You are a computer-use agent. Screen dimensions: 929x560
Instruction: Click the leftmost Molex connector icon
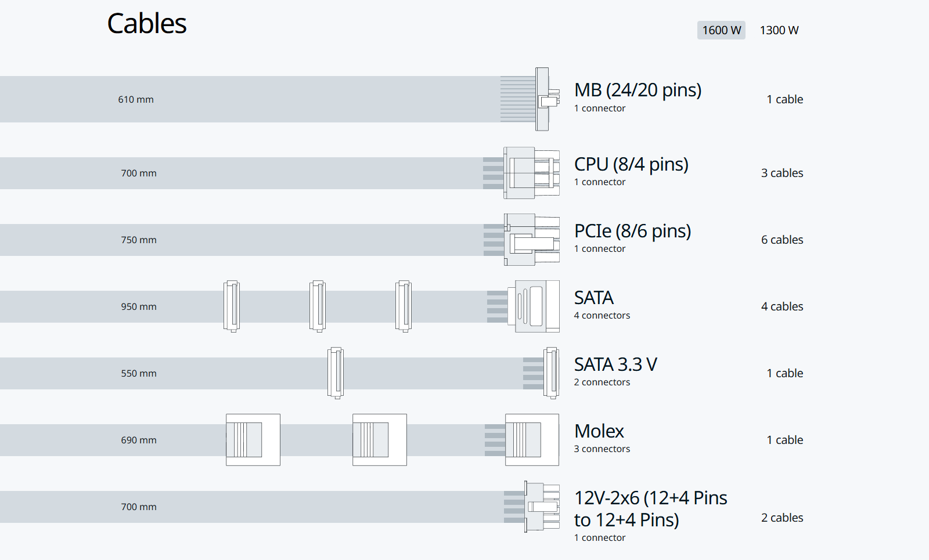click(x=253, y=440)
